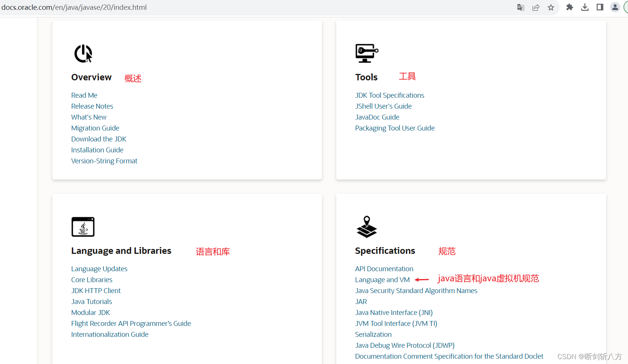Image resolution: width=628 pixels, height=364 pixels.
Task: Open the Packaging Tool User Guide link
Action: (395, 128)
